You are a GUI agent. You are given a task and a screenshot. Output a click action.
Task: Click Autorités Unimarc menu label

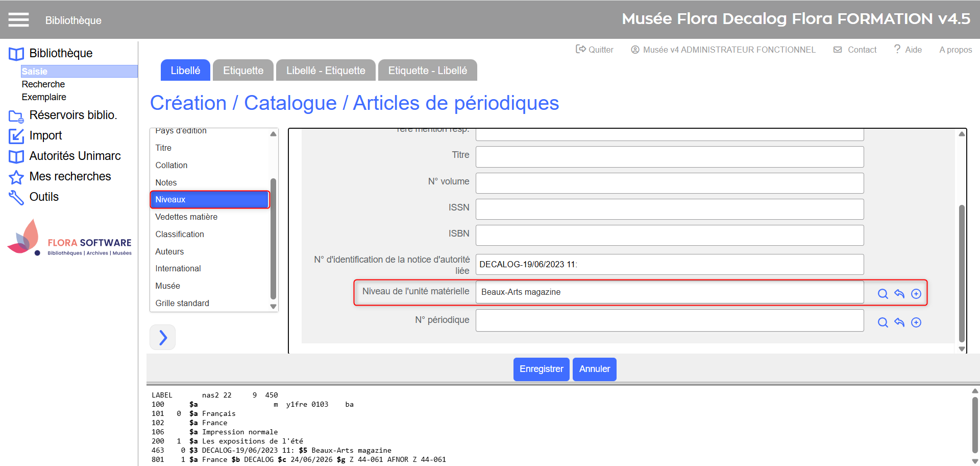coord(75,156)
